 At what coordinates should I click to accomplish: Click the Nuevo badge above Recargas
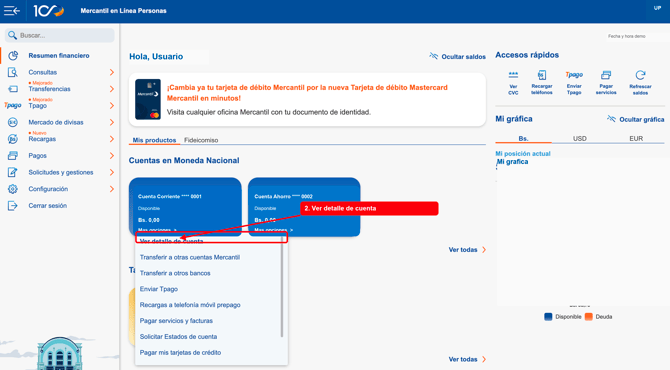[38, 133]
